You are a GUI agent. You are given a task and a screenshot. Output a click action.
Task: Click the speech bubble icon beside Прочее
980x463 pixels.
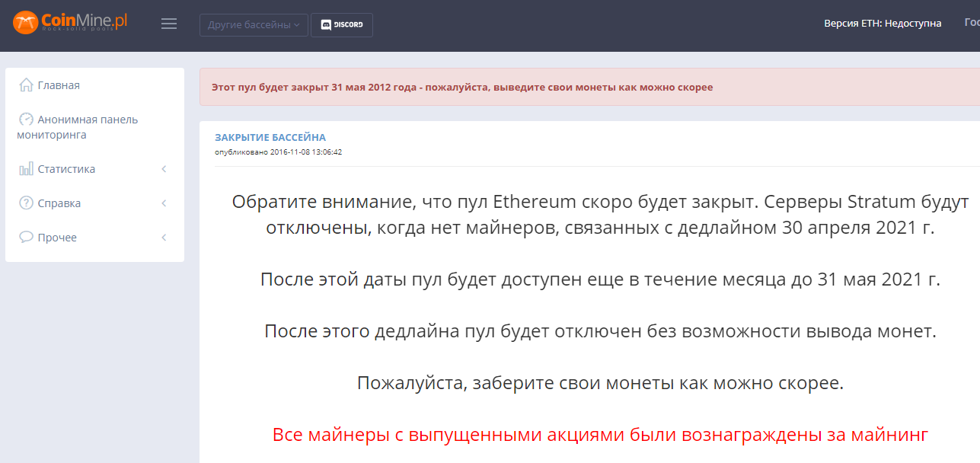point(26,238)
